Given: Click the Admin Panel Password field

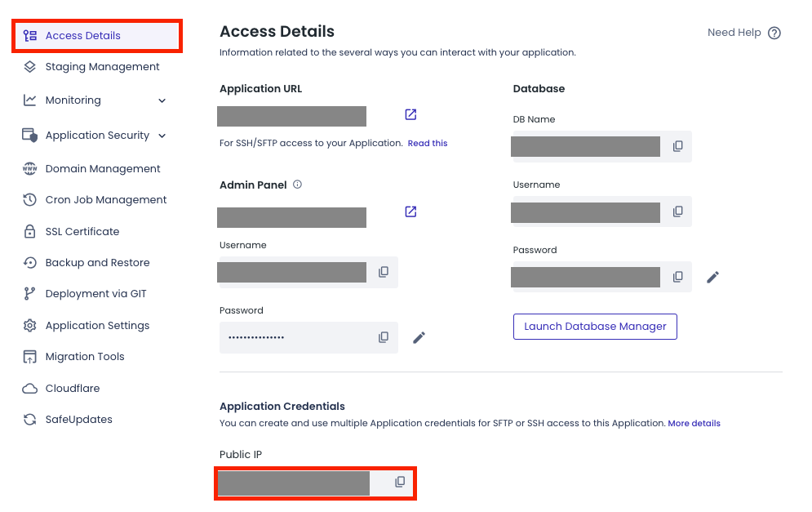Looking at the screenshot, I should [x=308, y=337].
